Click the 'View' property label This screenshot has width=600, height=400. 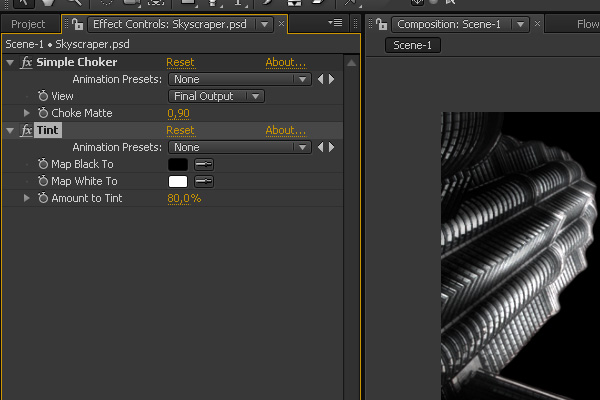tap(62, 96)
